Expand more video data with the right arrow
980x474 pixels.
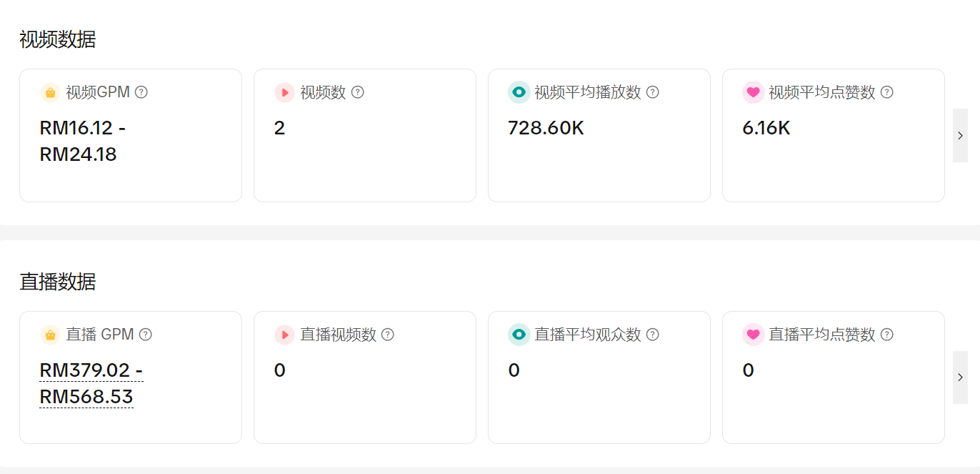click(960, 135)
